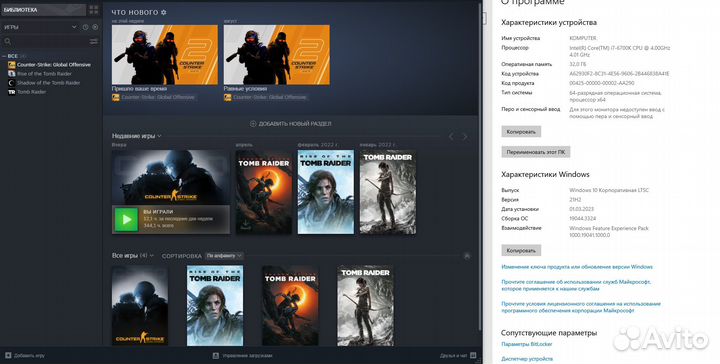Screen dimensions: 720x364
Task: Open the game tag under Пришло ваше время
Action: [x=154, y=97]
